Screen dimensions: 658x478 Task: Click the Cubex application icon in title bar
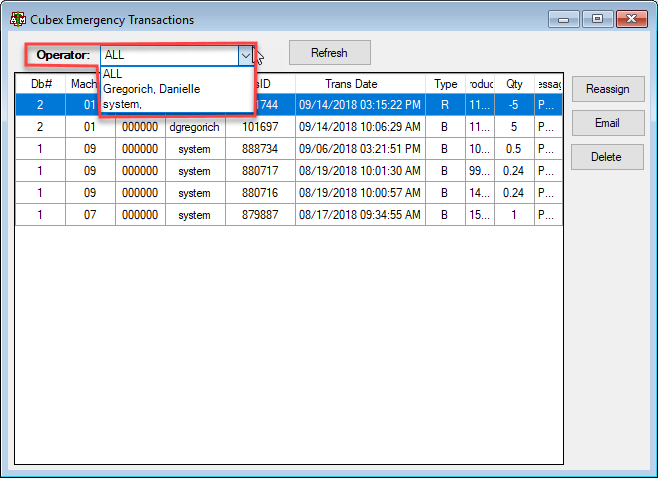18,19
